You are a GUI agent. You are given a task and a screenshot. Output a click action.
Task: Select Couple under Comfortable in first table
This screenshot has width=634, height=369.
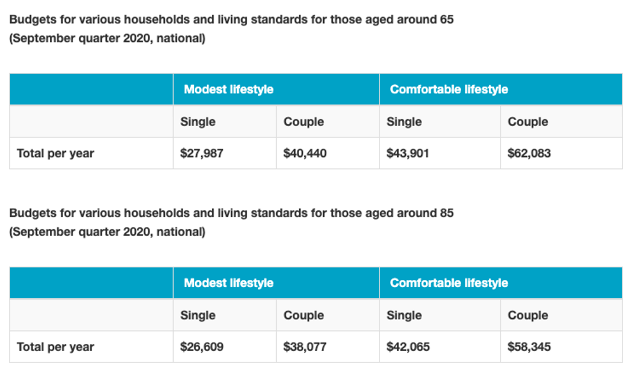[x=528, y=122]
